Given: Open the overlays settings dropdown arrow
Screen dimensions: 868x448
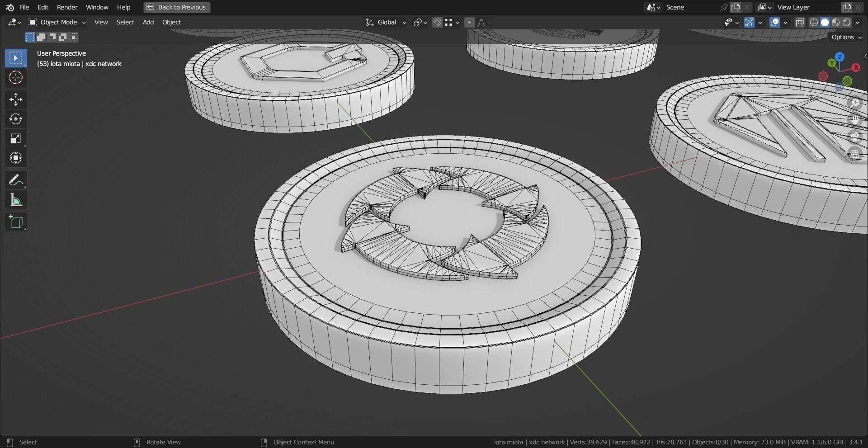Looking at the screenshot, I should click(786, 22).
